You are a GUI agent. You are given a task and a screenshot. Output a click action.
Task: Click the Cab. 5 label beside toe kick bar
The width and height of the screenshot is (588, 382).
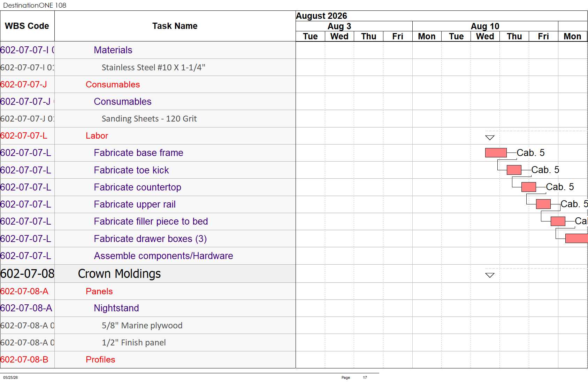(x=545, y=170)
